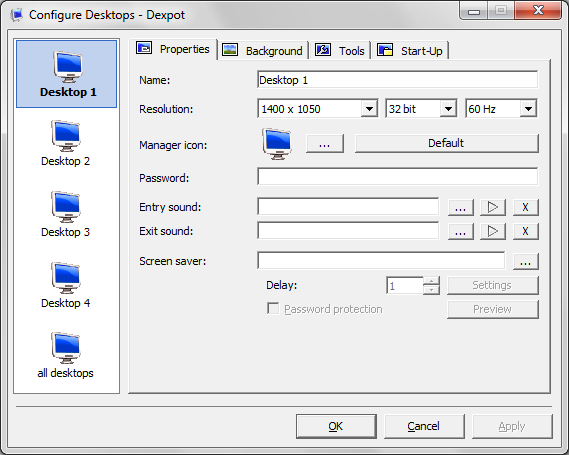This screenshot has height=455, width=569.
Task: Browse for a Screen saver file
Action: click(x=525, y=261)
